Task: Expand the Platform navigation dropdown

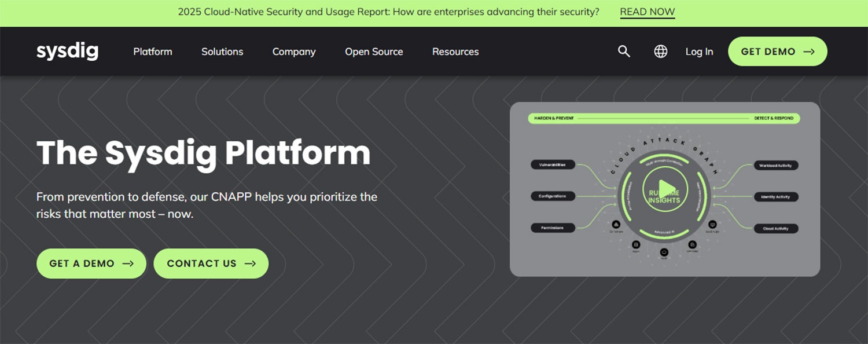Action: tap(152, 51)
